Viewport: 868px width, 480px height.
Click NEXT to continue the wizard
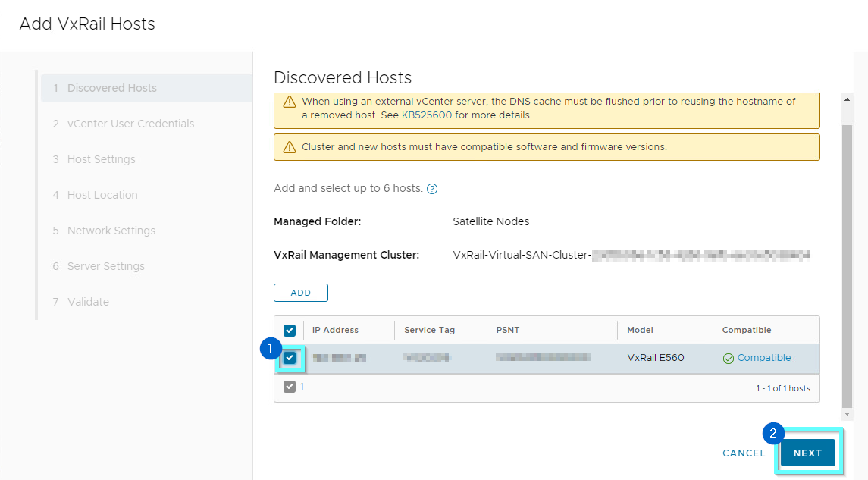click(807, 453)
